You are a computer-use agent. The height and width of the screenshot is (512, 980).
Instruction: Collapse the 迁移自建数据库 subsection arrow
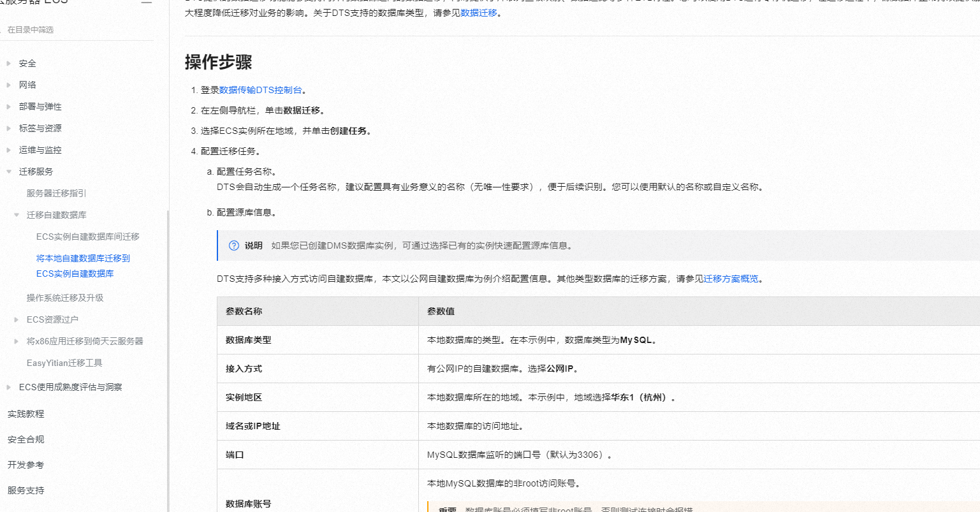[17, 215]
